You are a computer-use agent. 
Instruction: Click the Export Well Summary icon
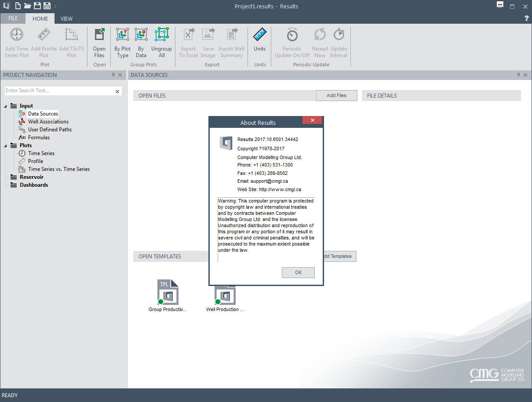(231, 34)
